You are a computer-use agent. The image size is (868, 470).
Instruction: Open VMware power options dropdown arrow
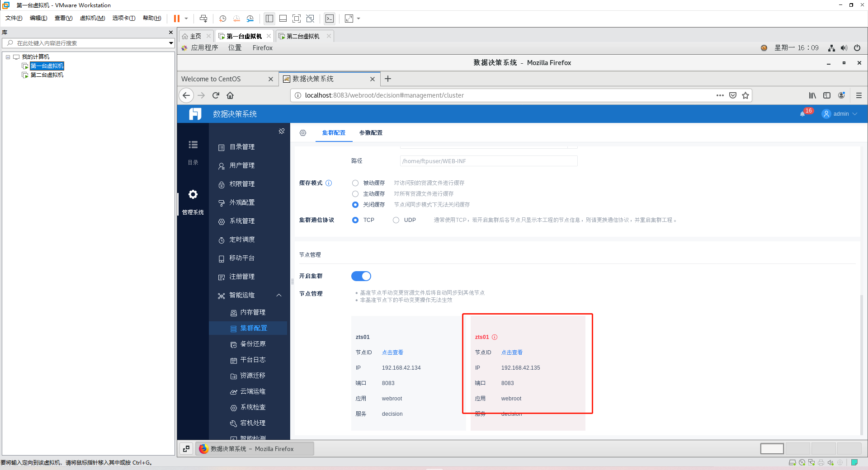pos(186,19)
